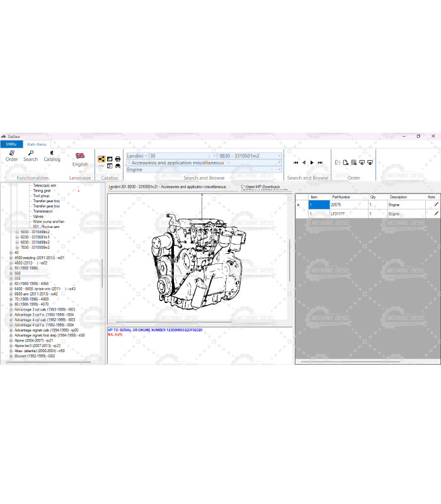Jump to the first record arrow
This screenshot has height=504, width=441.
tap(295, 163)
